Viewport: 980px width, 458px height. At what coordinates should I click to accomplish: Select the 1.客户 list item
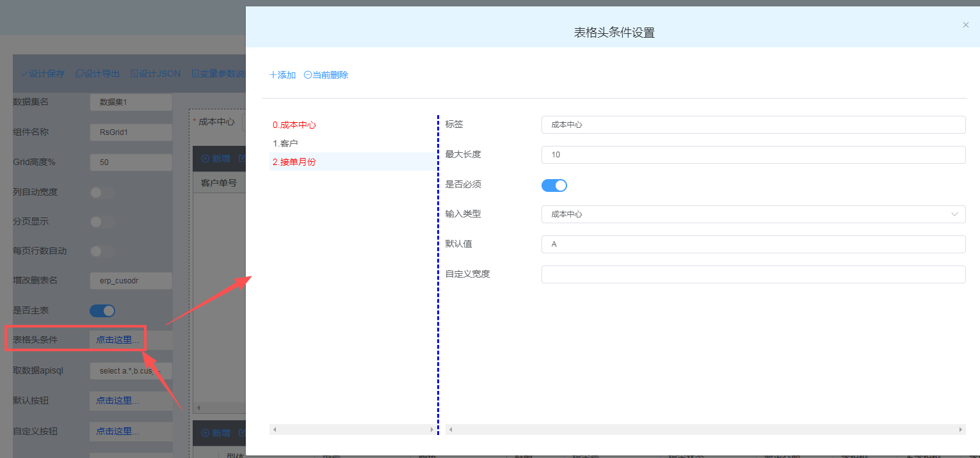tap(285, 143)
